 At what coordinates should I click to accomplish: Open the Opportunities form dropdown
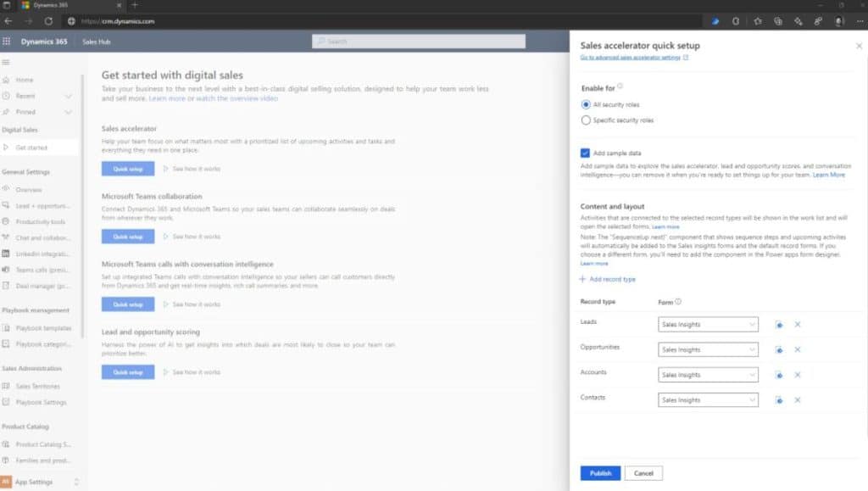tap(708, 350)
